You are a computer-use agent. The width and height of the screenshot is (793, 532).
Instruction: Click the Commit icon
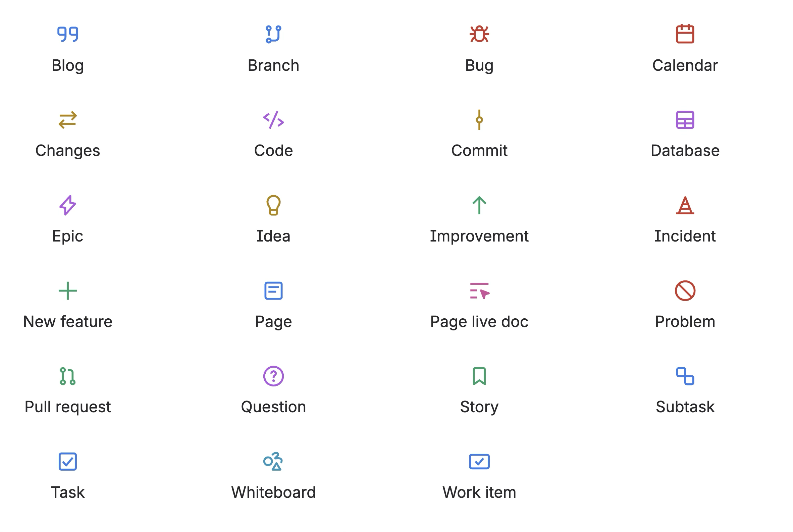[x=479, y=119]
